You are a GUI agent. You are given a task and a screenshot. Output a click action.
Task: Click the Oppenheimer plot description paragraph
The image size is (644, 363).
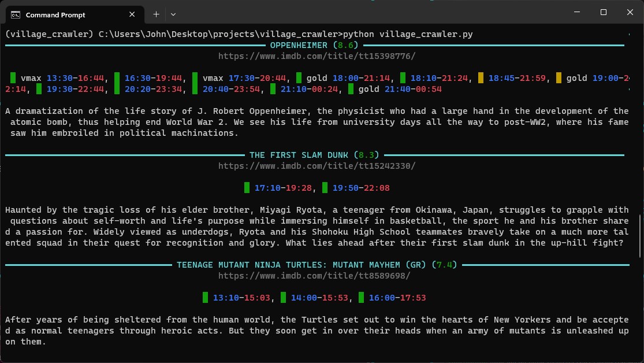[317, 122]
